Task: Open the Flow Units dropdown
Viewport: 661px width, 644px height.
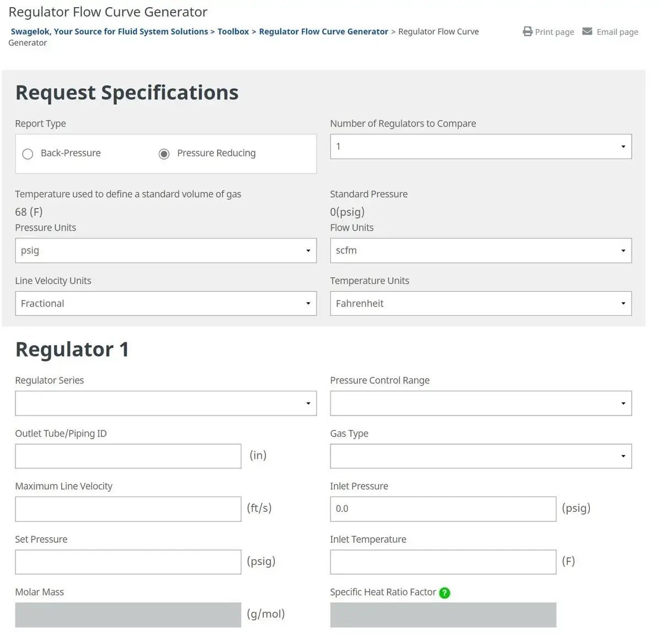Action: pyautogui.click(x=623, y=250)
